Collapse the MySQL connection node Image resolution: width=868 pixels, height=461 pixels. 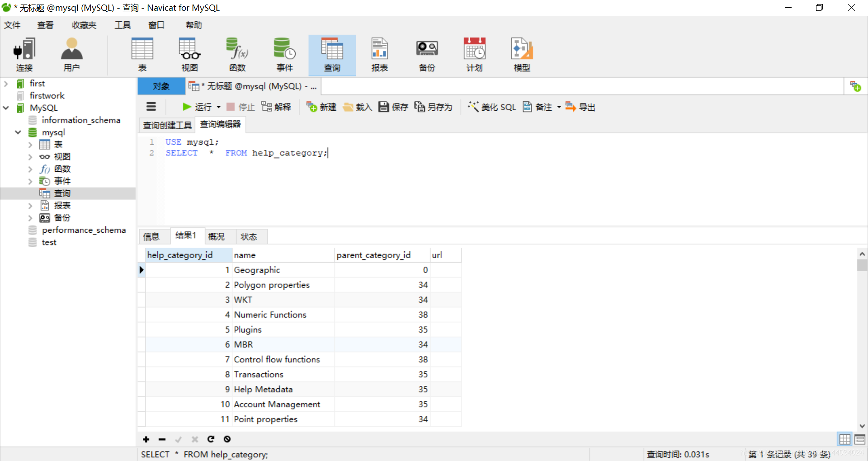click(6, 108)
